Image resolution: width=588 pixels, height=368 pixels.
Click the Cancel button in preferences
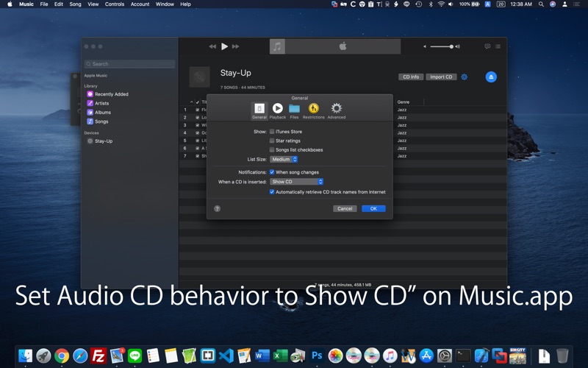point(345,208)
